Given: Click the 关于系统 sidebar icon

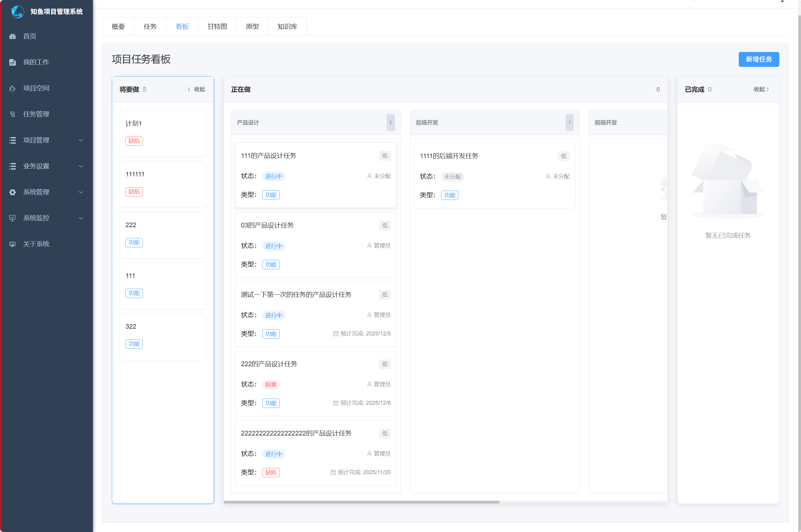Looking at the screenshot, I should coord(13,244).
